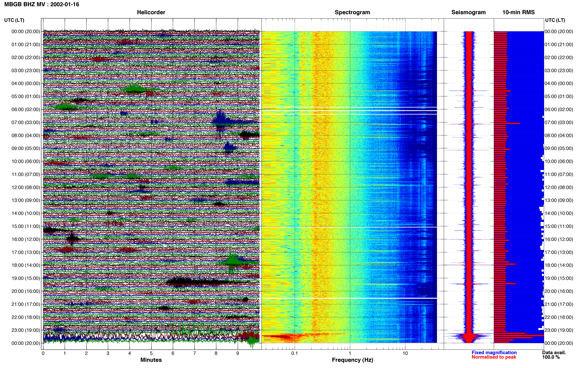Click left time label 05:00 (01:00)
The width and height of the screenshot is (588, 368).
pos(26,96)
